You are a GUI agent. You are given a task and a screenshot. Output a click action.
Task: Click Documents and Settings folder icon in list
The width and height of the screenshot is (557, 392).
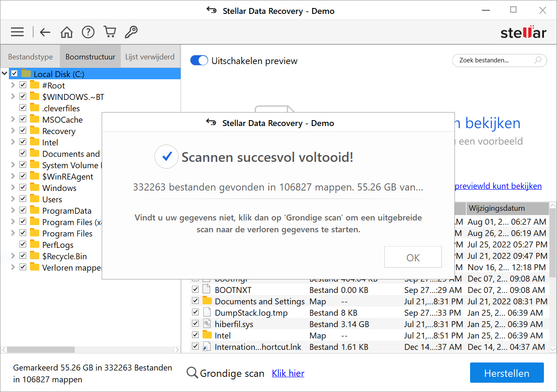207,301
